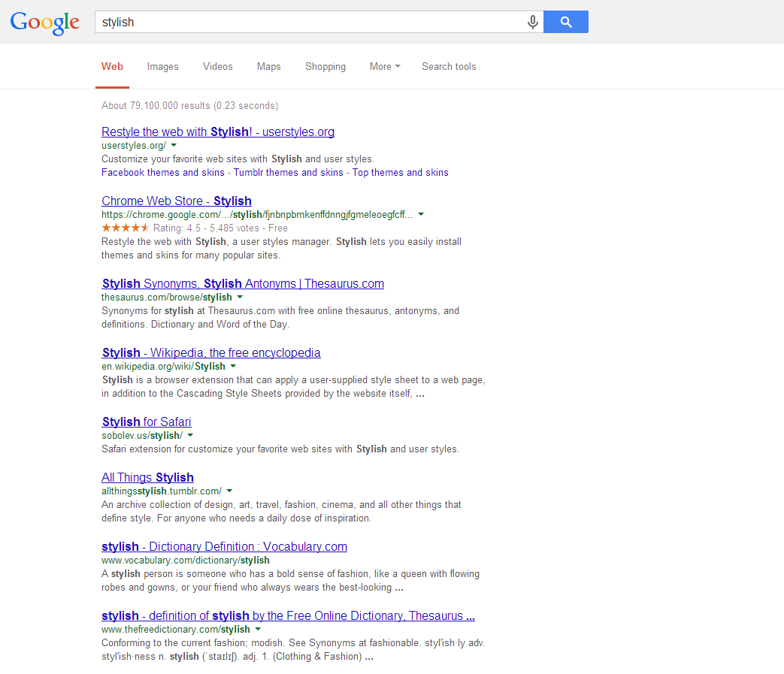Start voice search with the microphone icon

tap(532, 22)
